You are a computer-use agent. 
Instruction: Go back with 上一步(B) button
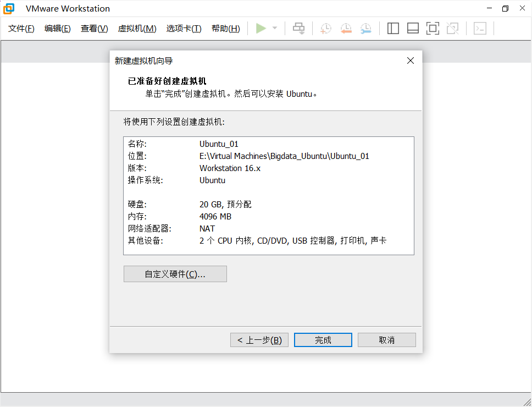pyautogui.click(x=259, y=340)
